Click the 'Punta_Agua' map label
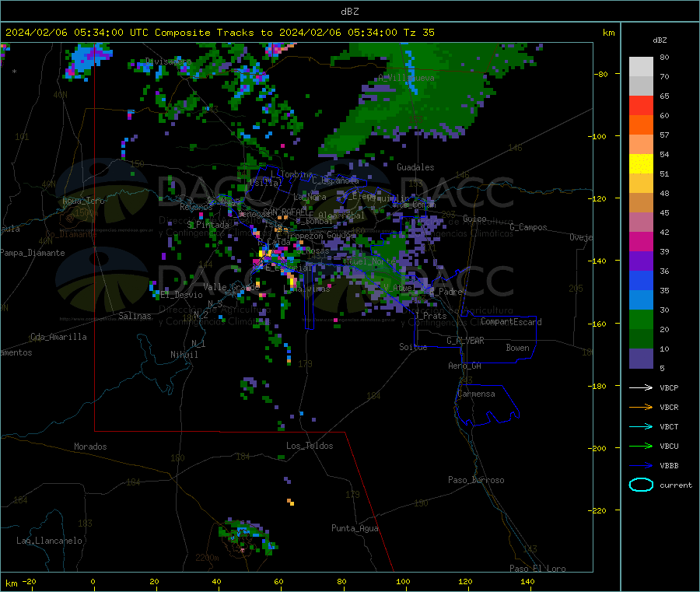This screenshot has width=700, height=592. [x=355, y=528]
